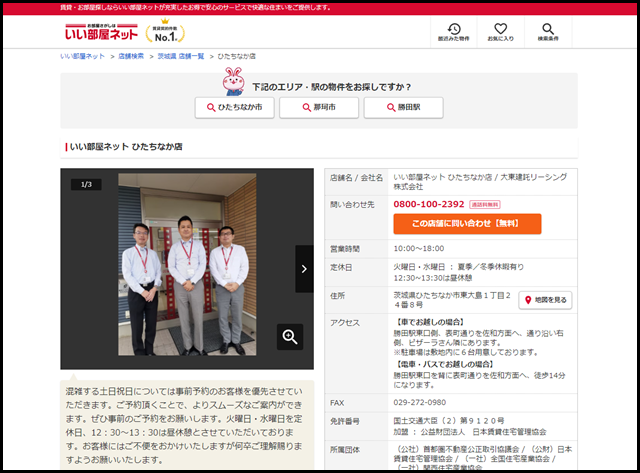Click この店舗に問い合わせ【無料】 orange button
Viewport: 640px width, 473px height.
(467, 224)
